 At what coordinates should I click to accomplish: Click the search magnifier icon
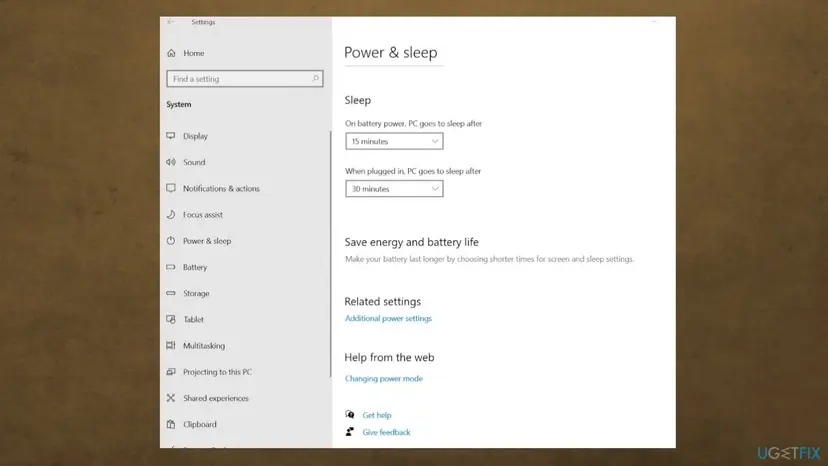click(315, 79)
